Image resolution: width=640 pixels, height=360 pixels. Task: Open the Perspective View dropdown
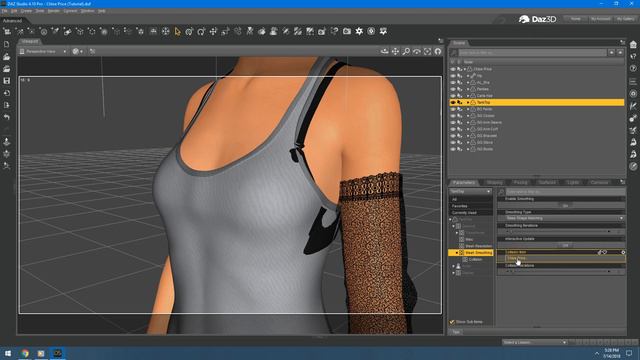pyautogui.click(x=42, y=51)
